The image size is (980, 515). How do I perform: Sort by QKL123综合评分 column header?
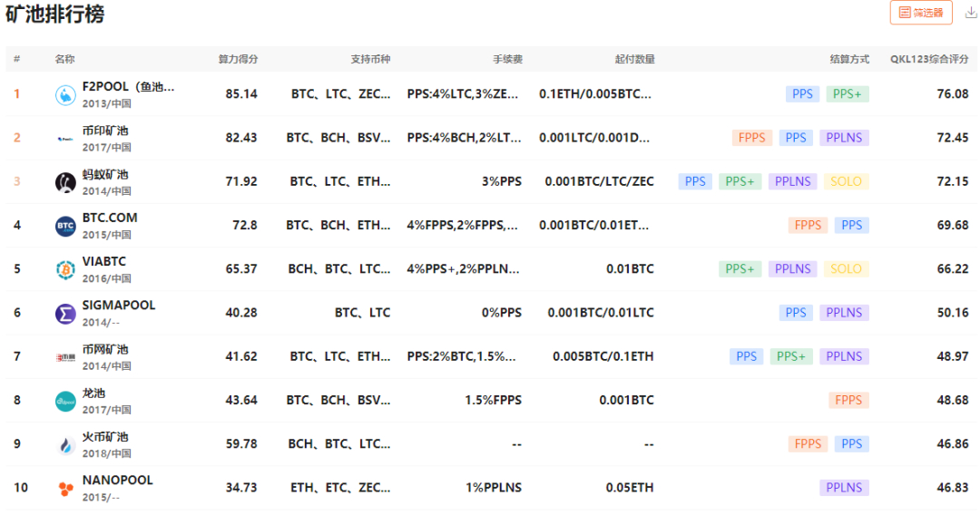(x=928, y=60)
